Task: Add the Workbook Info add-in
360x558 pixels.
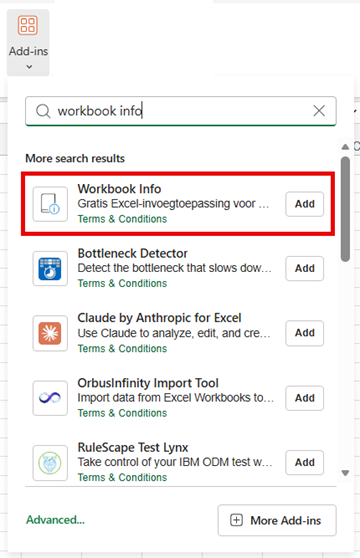Action: tap(305, 204)
